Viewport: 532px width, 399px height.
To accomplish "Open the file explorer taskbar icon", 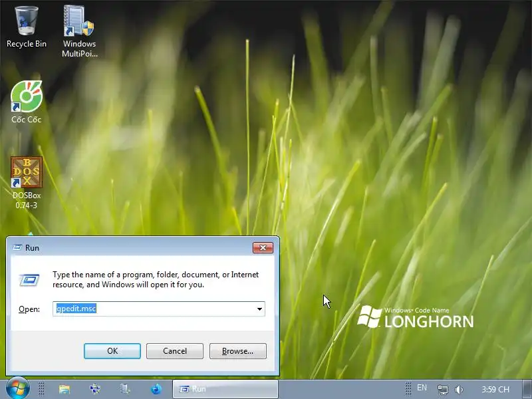I will 64,389.
